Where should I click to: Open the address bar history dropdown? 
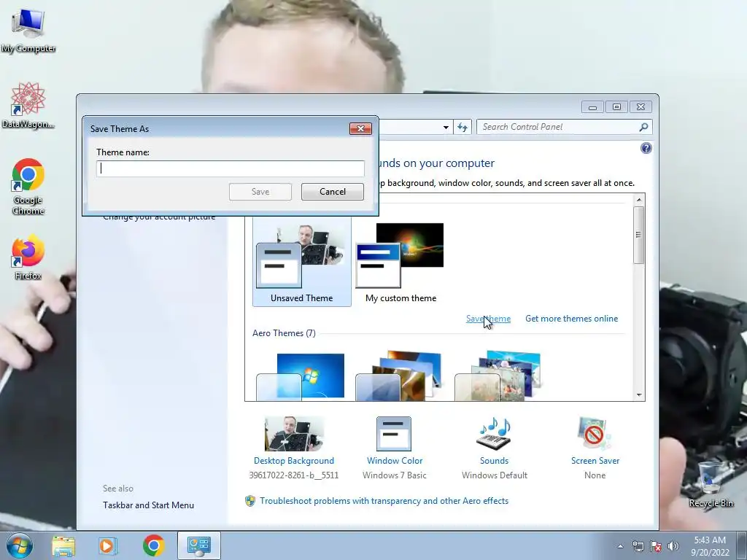[x=446, y=127]
